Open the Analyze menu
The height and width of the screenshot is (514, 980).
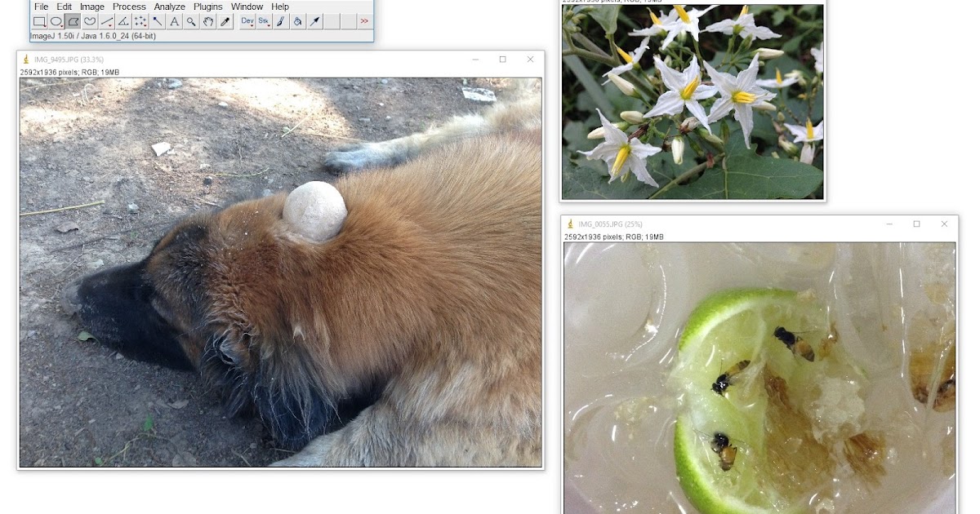pyautogui.click(x=168, y=7)
